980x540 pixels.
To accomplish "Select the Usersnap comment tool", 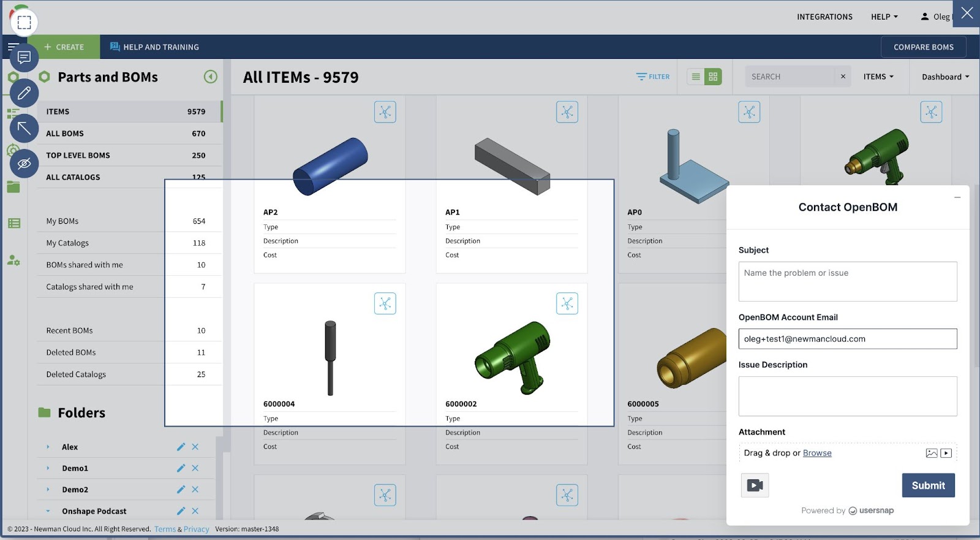I will (24, 58).
